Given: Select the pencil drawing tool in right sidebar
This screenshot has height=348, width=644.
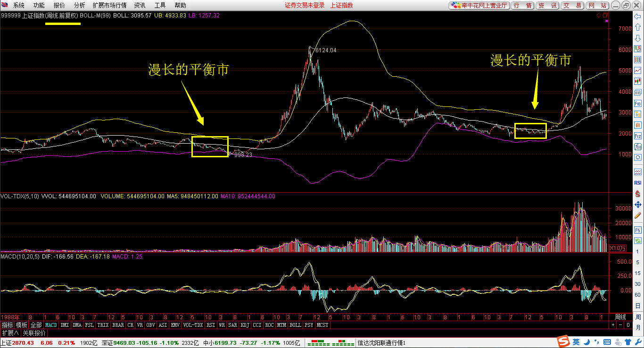Looking at the screenshot, I should pyautogui.click(x=637, y=216).
